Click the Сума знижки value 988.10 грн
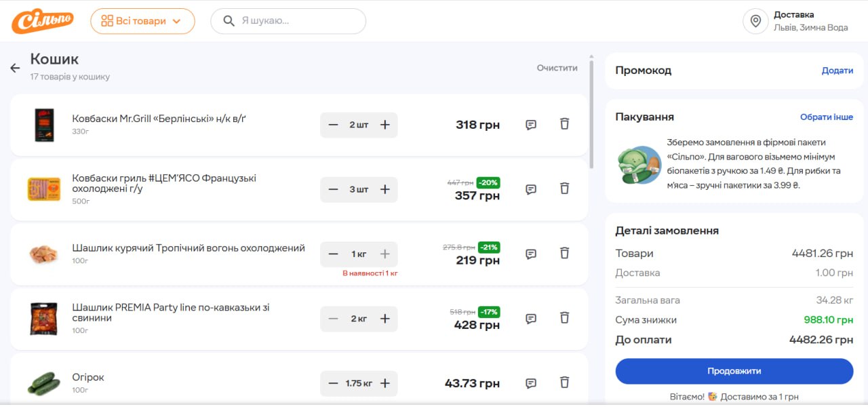The image size is (868, 407). [829, 320]
